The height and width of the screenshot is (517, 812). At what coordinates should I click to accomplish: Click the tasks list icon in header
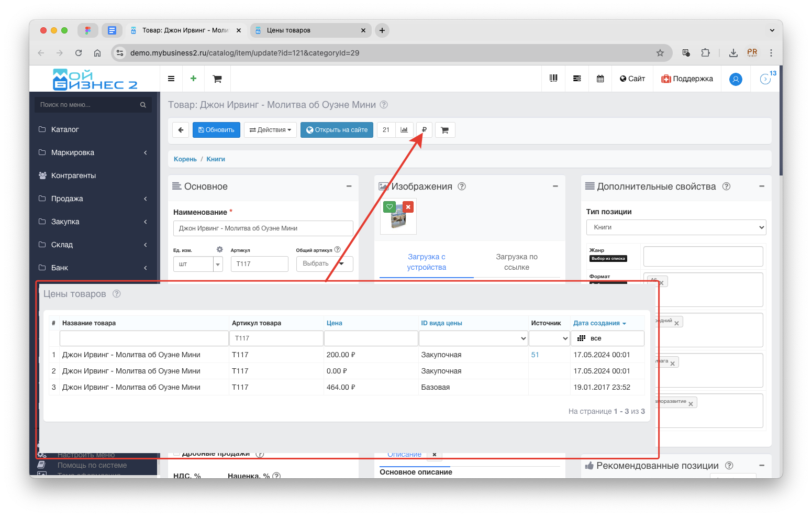click(577, 79)
